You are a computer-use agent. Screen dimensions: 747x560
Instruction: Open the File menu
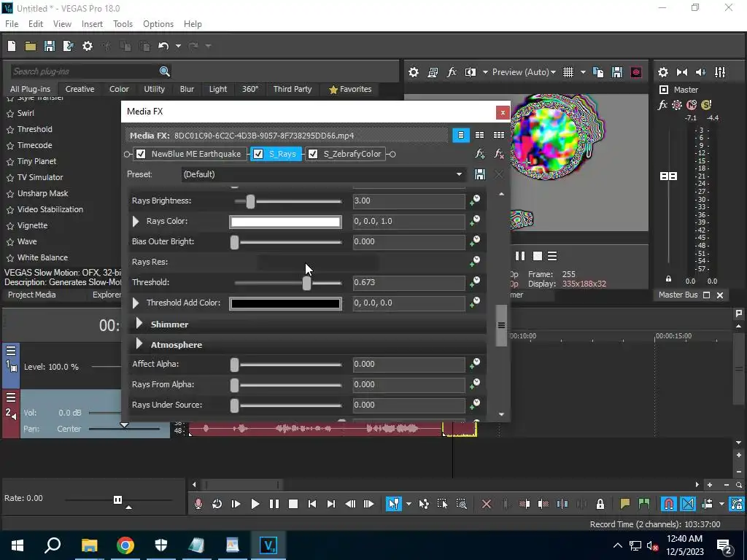pyautogui.click(x=12, y=24)
